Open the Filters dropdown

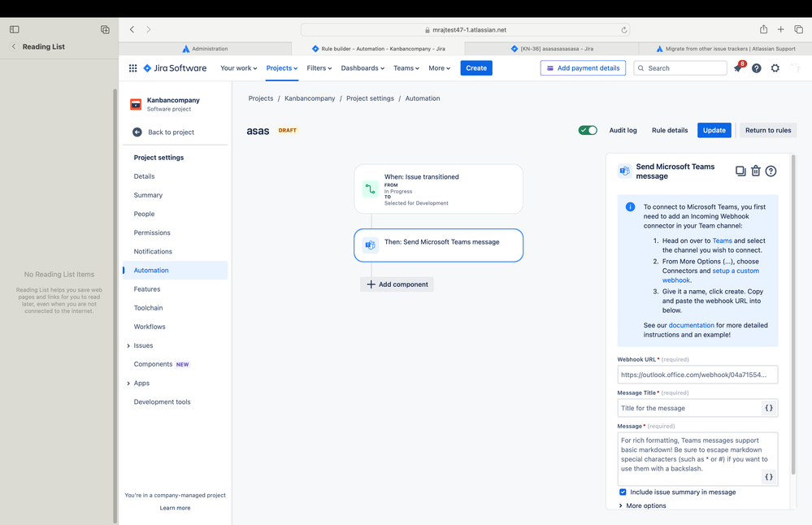pyautogui.click(x=319, y=67)
